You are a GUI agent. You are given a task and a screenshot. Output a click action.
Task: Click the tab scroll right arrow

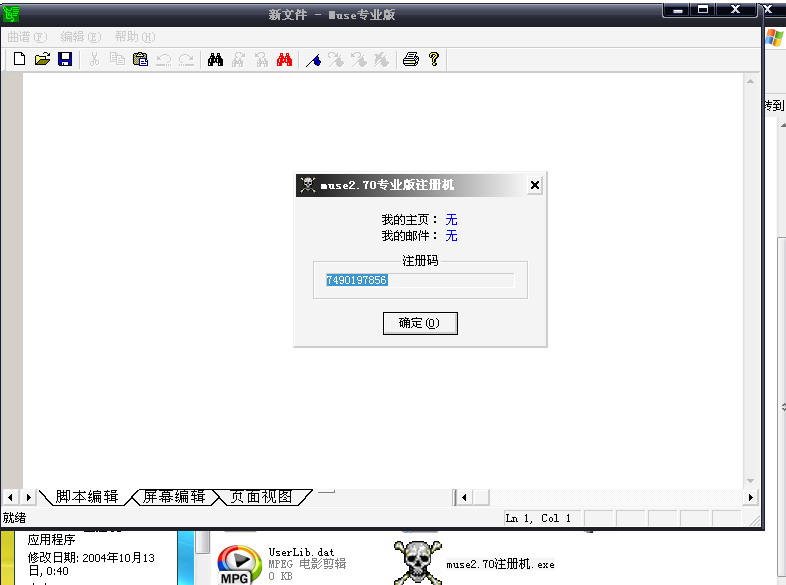[28, 497]
